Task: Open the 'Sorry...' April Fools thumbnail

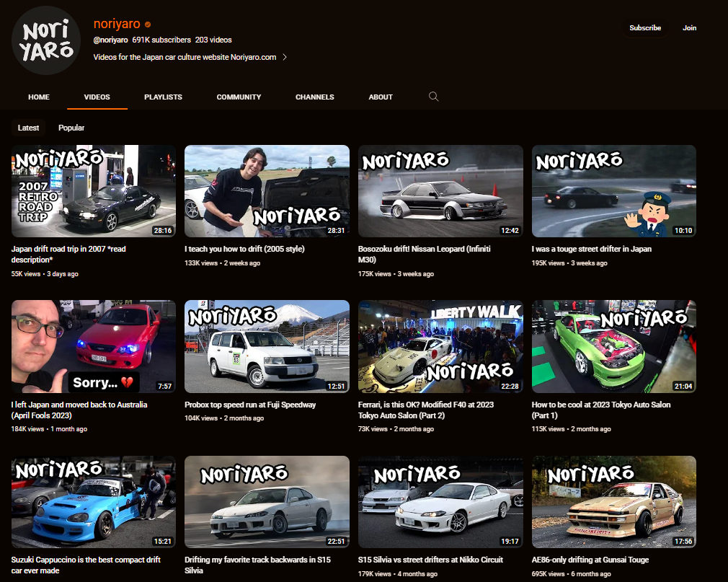Action: 94,346
